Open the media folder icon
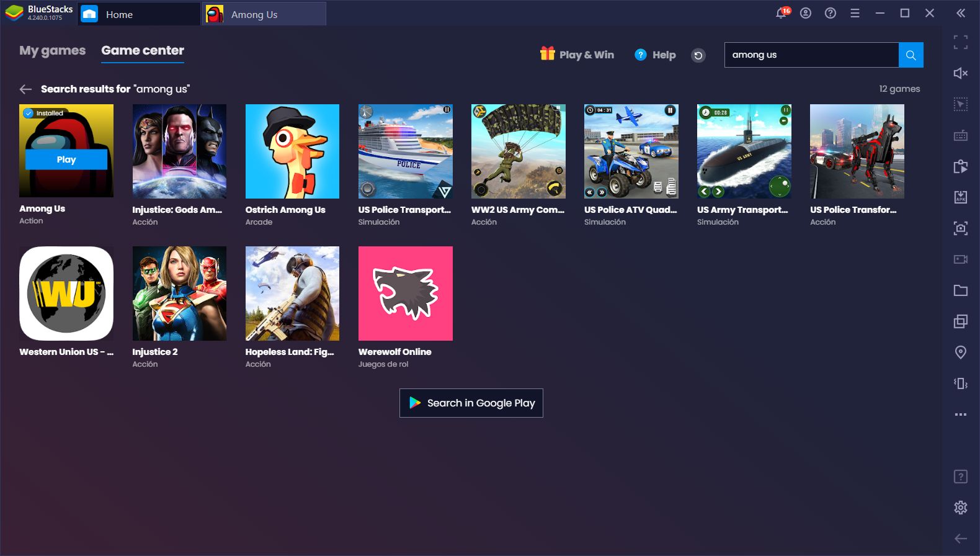980x556 pixels. click(x=961, y=290)
